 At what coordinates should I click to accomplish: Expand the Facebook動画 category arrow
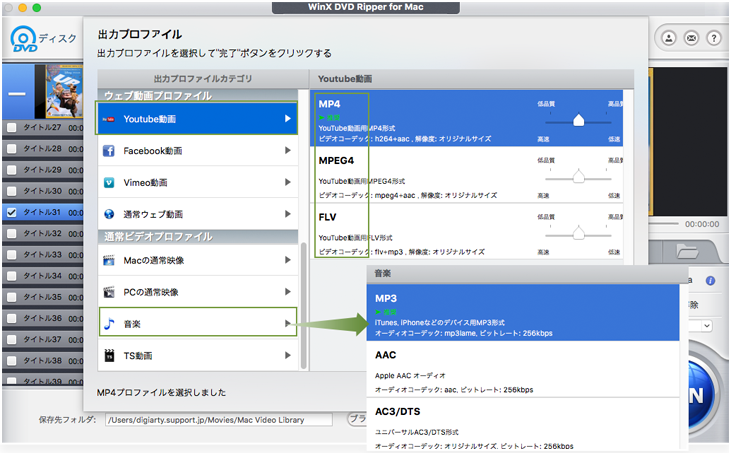pyautogui.click(x=288, y=150)
